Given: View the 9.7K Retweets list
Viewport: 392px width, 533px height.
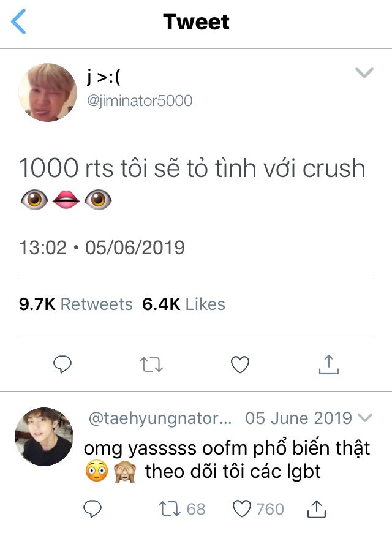Looking at the screenshot, I should [76, 304].
